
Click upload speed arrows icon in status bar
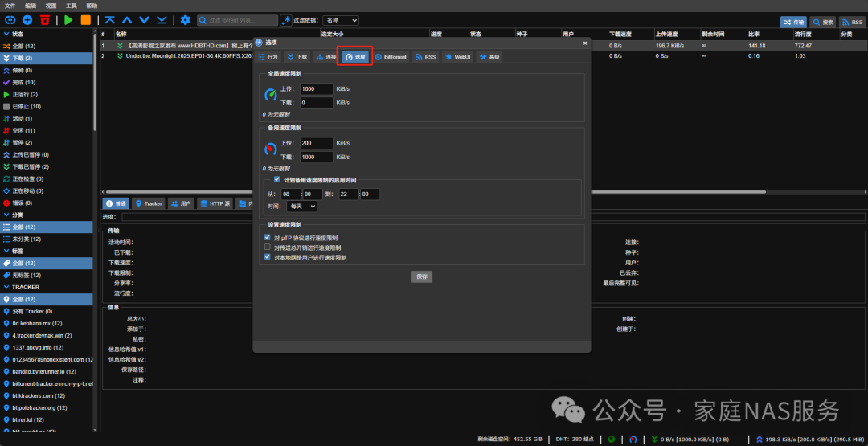pos(759,440)
